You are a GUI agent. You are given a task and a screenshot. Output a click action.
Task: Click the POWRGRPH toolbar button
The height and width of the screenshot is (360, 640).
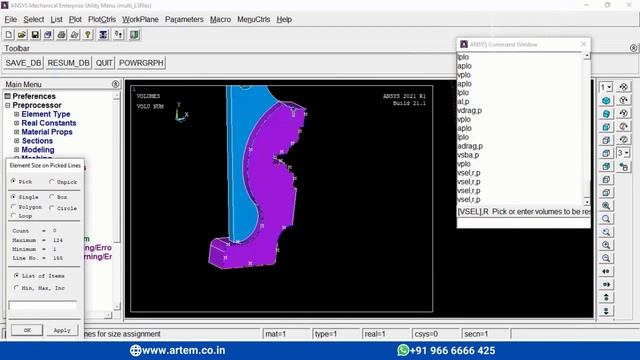click(141, 63)
